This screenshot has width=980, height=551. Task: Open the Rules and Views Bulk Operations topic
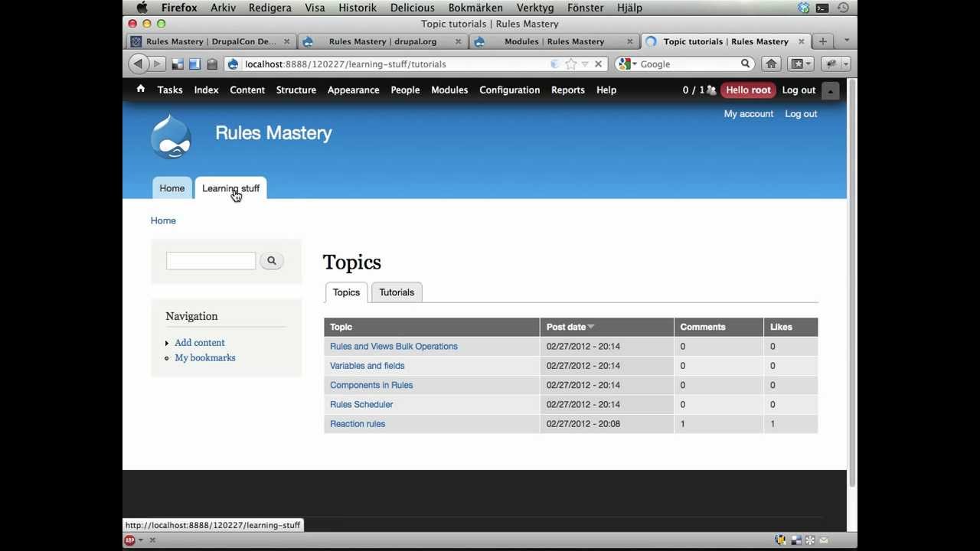(394, 347)
